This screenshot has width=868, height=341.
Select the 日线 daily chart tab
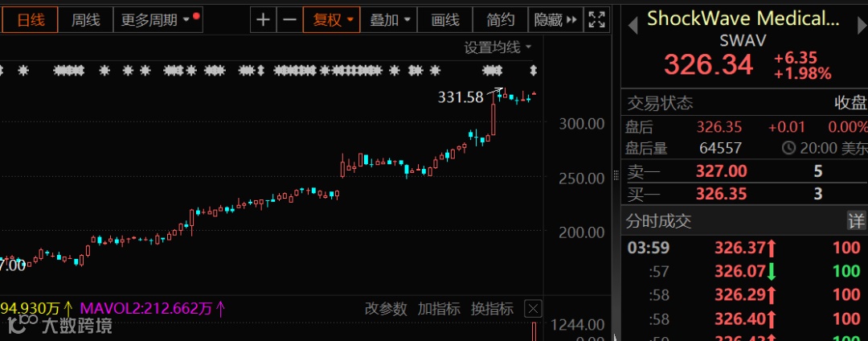(x=30, y=20)
